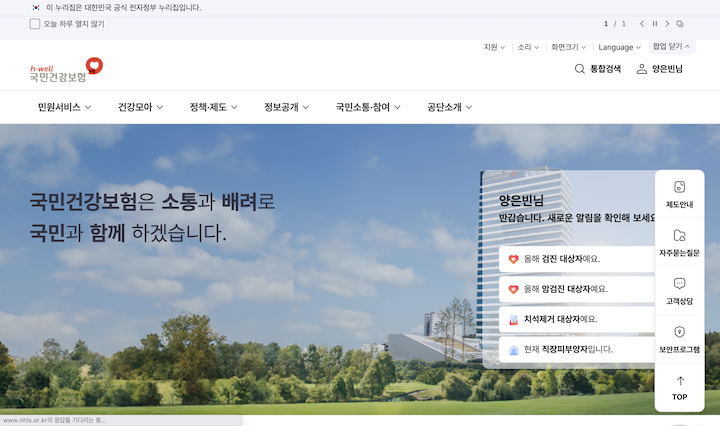Open the 정책·제도 menu
The width and height of the screenshot is (720, 426).
click(214, 107)
